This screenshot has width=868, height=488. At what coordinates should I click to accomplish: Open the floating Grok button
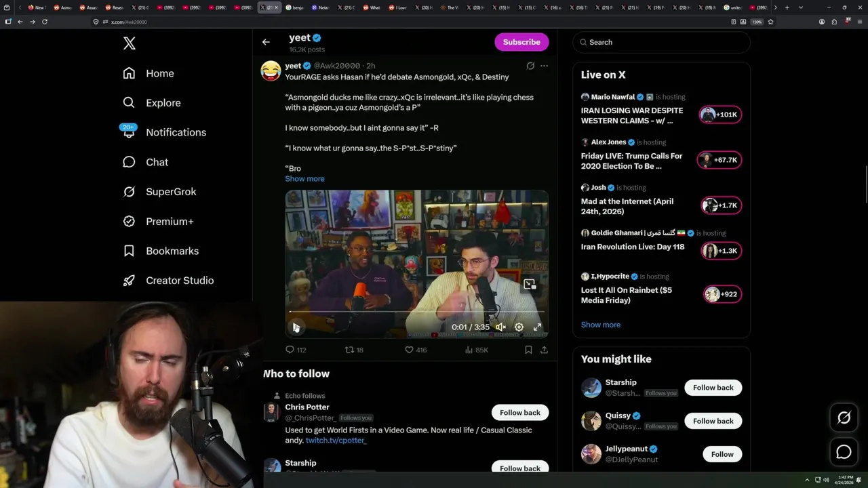click(844, 418)
